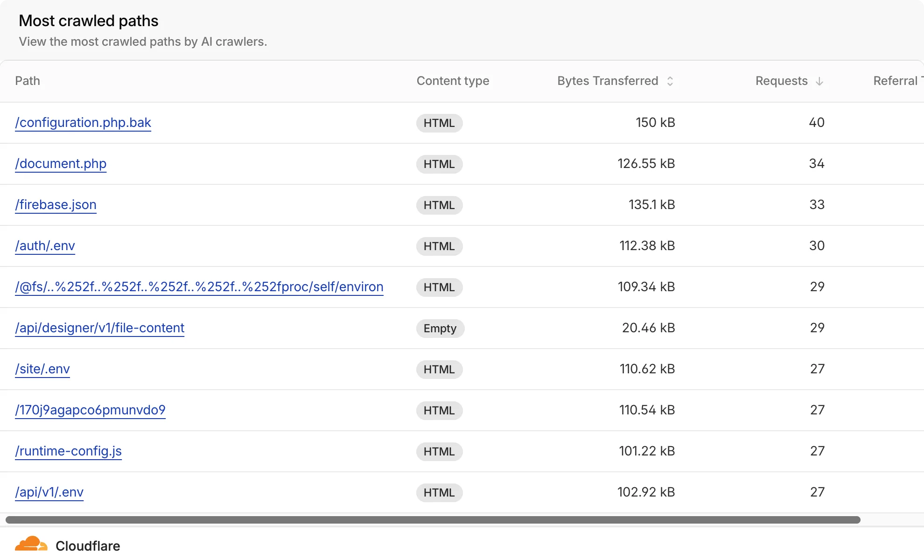Click the 102.92 kB bytes value
924x560 pixels.
click(x=646, y=492)
